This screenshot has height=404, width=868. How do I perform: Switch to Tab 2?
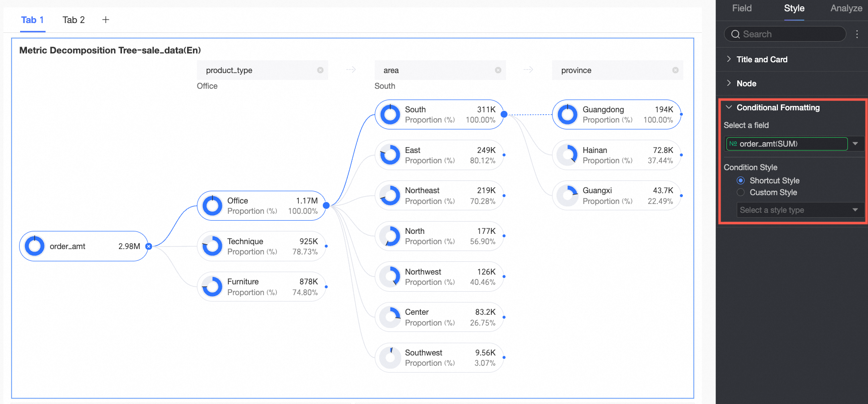(73, 20)
